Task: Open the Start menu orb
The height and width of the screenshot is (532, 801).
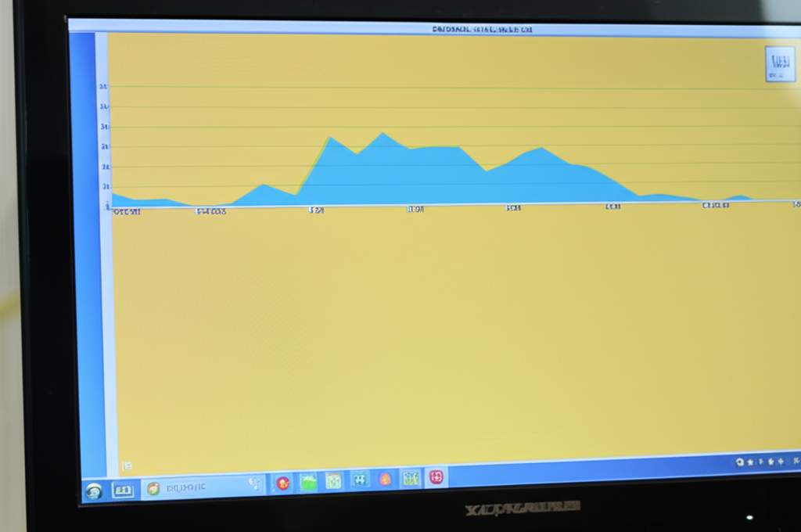Action: point(94,491)
